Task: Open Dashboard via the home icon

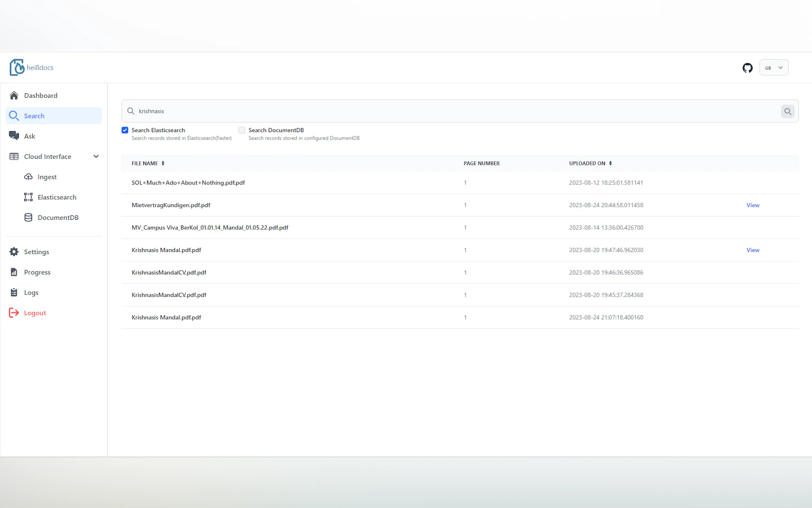Action: click(14, 95)
